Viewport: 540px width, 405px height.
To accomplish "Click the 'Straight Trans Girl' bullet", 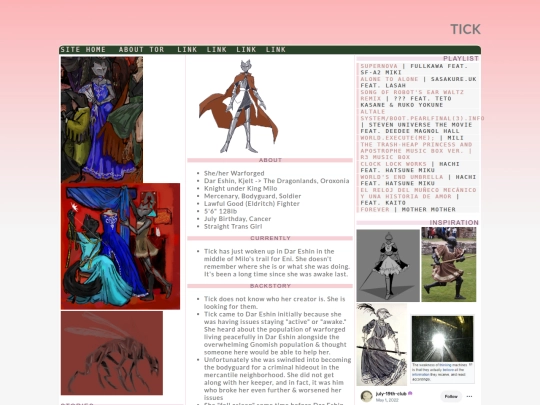I will point(233,226).
